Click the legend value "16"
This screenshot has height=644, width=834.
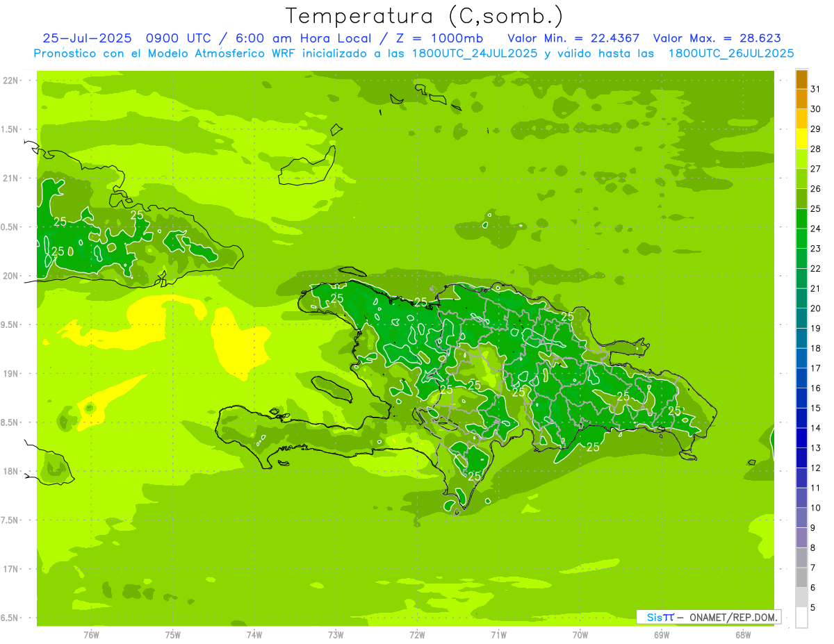coord(816,388)
